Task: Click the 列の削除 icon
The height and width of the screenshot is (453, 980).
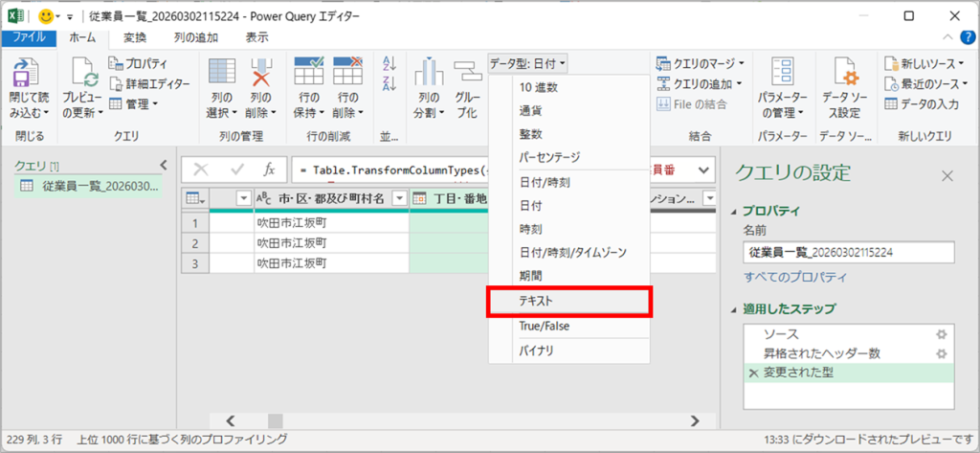Action: [261, 75]
